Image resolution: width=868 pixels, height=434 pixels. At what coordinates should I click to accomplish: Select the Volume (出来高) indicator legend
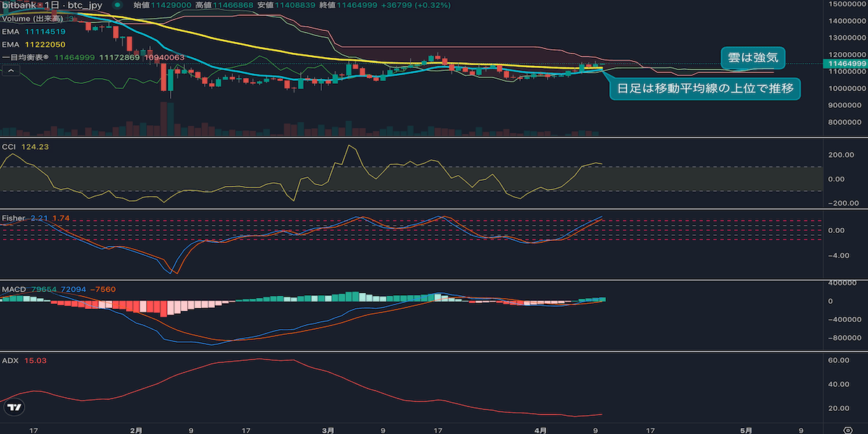(x=30, y=19)
